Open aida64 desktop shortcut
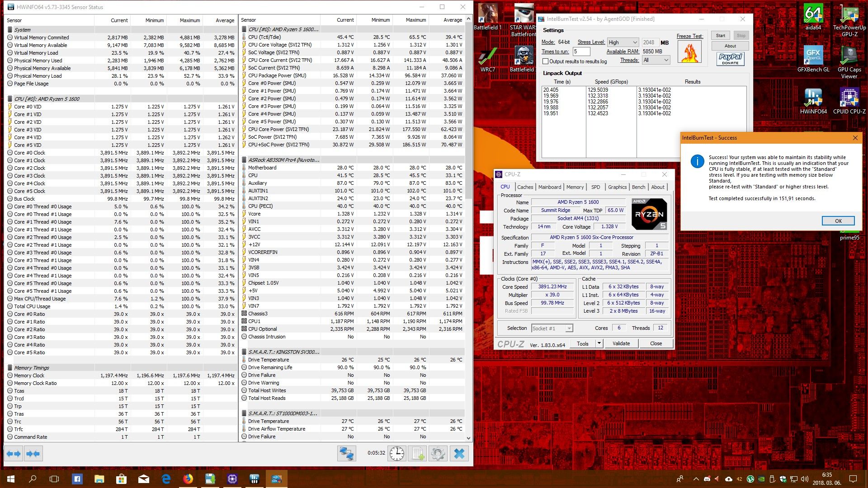This screenshot has height=488, width=868. point(813,17)
